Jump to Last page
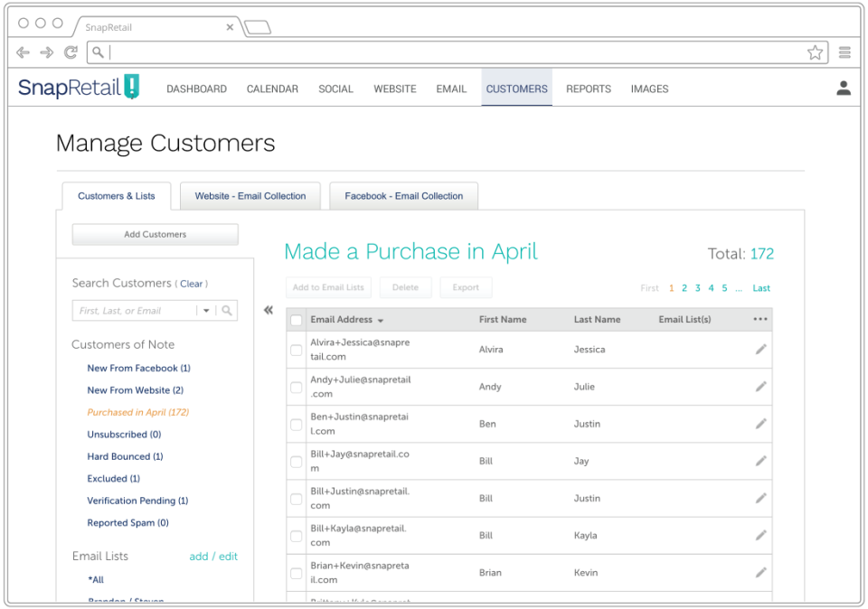 tap(761, 287)
